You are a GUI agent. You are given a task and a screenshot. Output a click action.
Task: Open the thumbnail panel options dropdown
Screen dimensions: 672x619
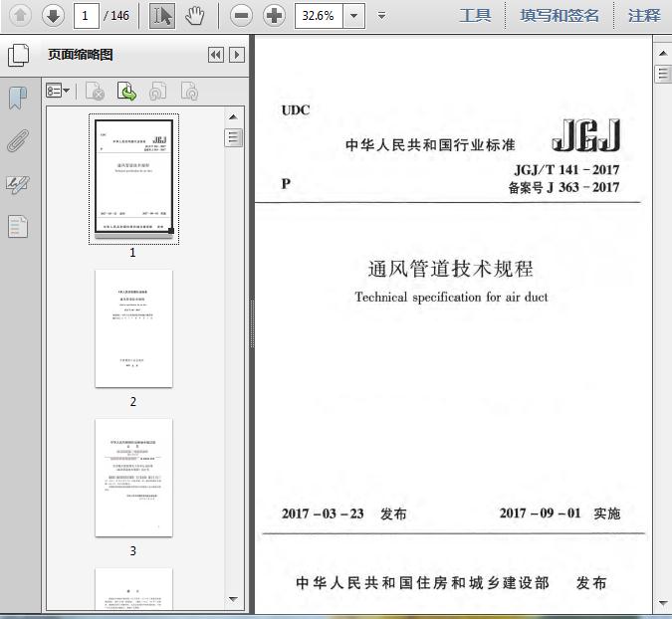58,92
